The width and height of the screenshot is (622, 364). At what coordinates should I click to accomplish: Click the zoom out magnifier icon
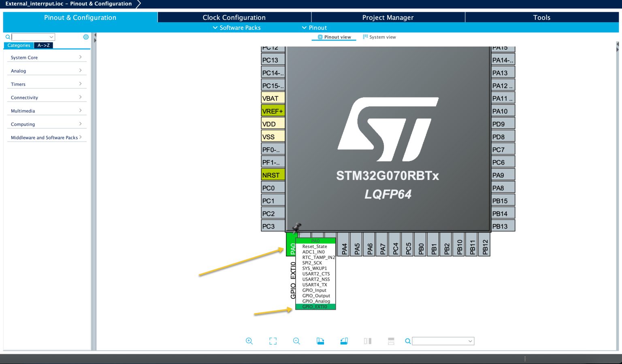pyautogui.click(x=296, y=341)
